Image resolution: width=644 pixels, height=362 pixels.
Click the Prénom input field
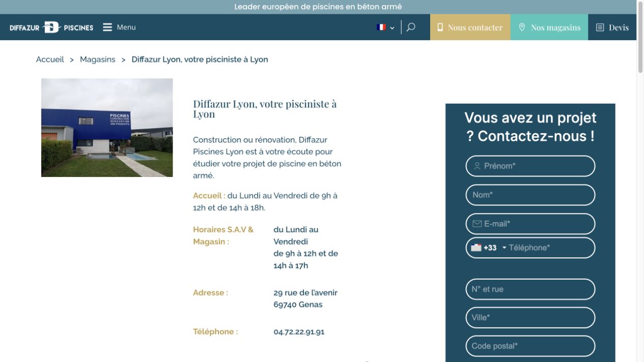pos(530,166)
